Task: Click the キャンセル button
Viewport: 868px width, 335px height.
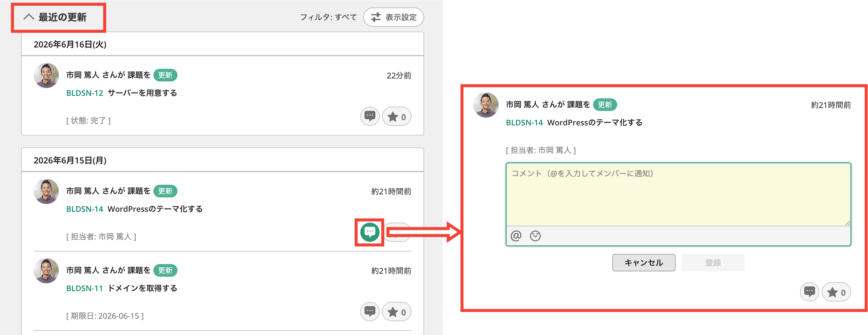Action: point(644,263)
